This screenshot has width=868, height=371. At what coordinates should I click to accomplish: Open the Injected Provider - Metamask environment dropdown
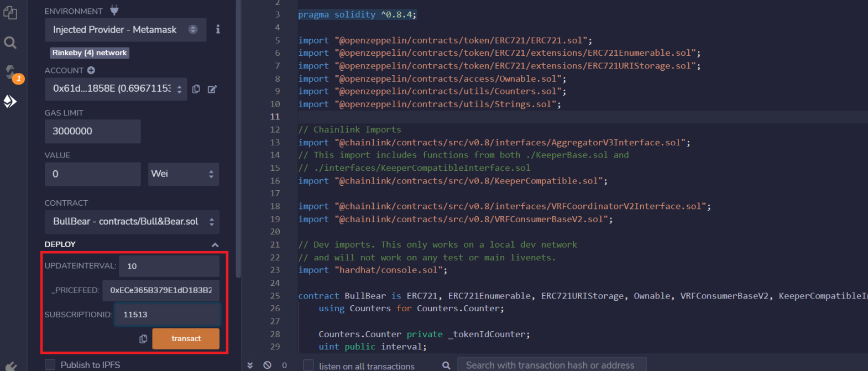125,30
